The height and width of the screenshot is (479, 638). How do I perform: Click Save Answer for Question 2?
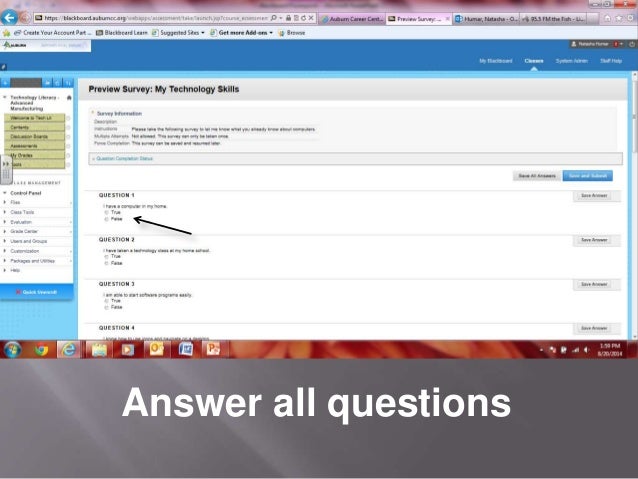pos(594,240)
